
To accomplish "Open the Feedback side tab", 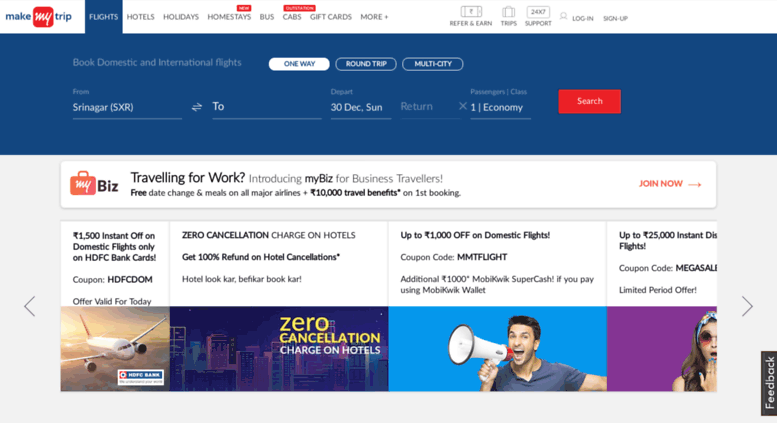I will (x=769, y=383).
